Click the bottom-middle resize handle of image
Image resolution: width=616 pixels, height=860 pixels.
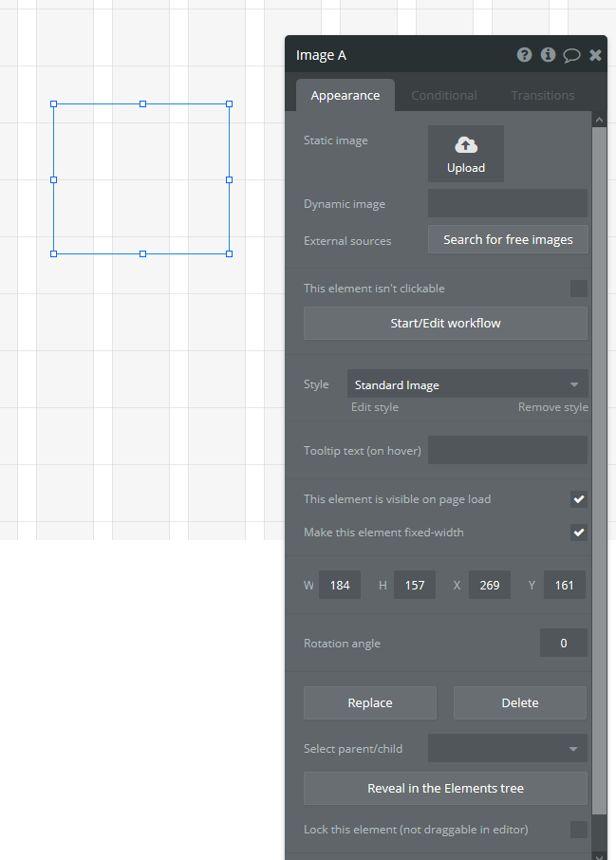[x=142, y=254]
